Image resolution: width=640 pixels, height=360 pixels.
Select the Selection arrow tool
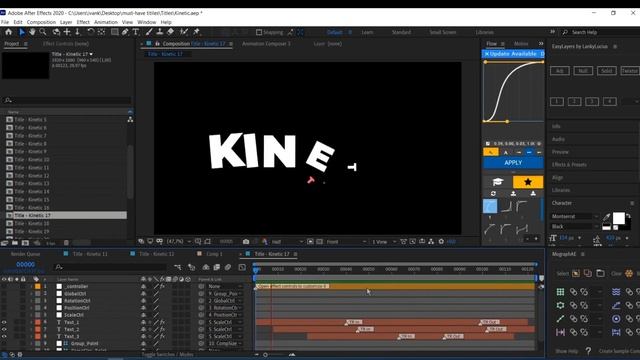(x=22, y=32)
